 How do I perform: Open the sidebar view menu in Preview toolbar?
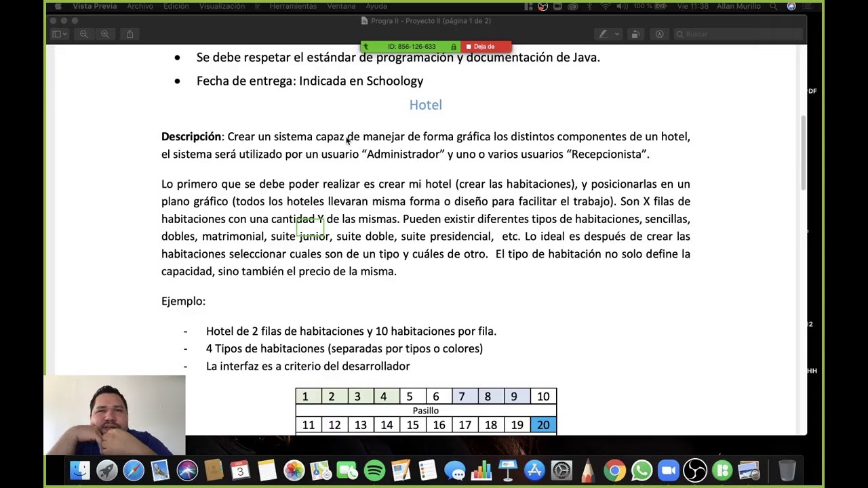point(60,34)
